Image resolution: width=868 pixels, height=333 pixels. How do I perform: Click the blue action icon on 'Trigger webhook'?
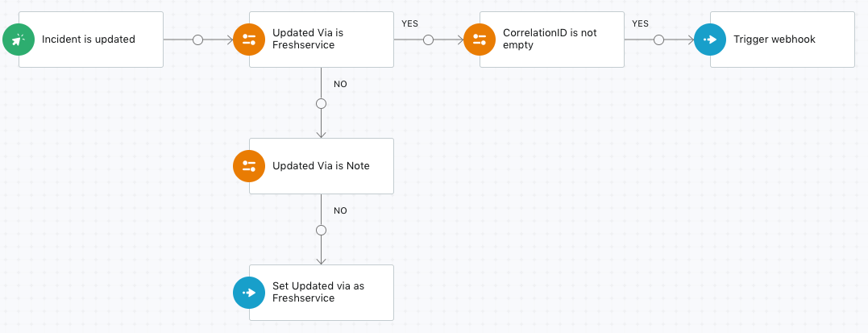710,40
